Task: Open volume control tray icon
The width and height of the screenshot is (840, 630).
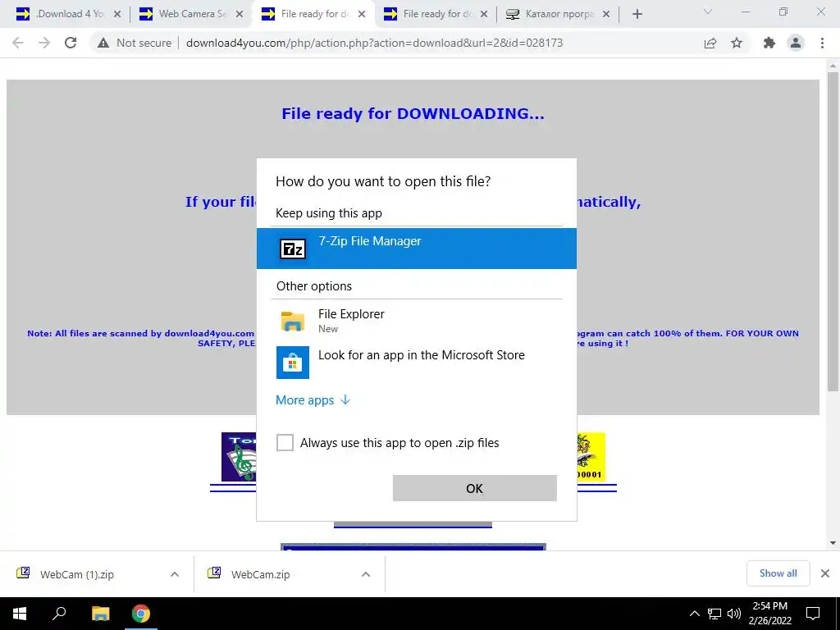Action: pyautogui.click(x=734, y=614)
